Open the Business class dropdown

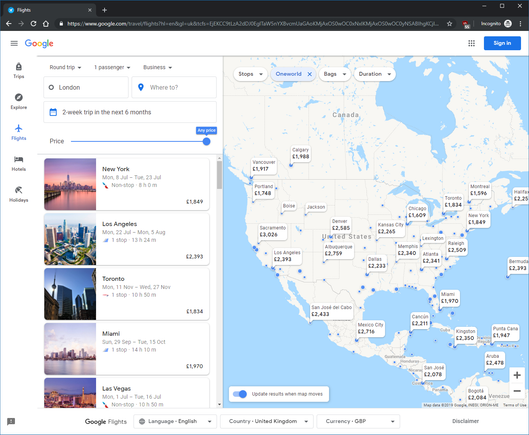(158, 67)
